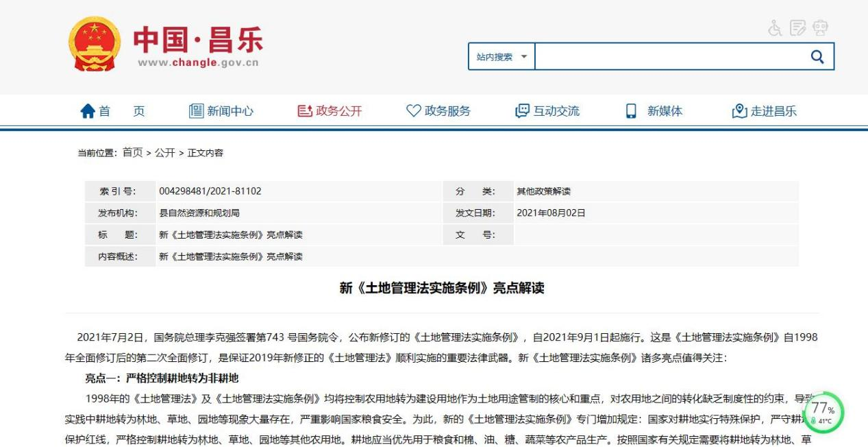Open the 新闻中心 menu
Screen dimensions: 868x447
221,111
